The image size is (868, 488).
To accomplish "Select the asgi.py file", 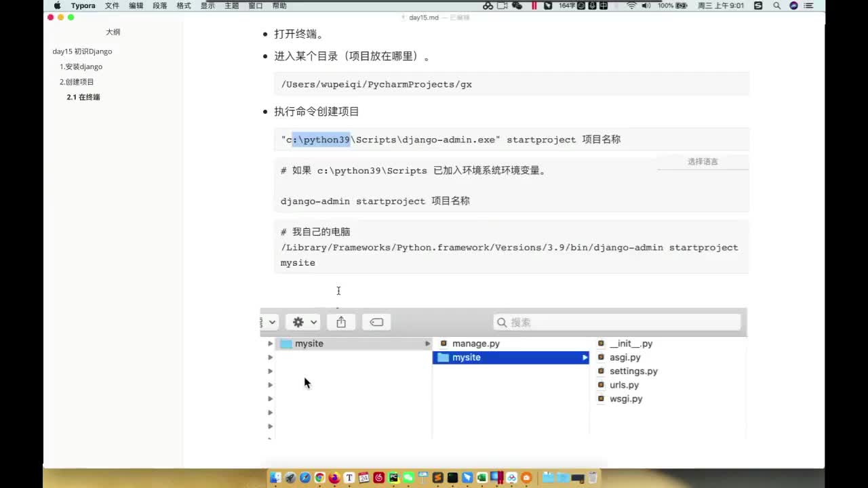I will [x=625, y=357].
